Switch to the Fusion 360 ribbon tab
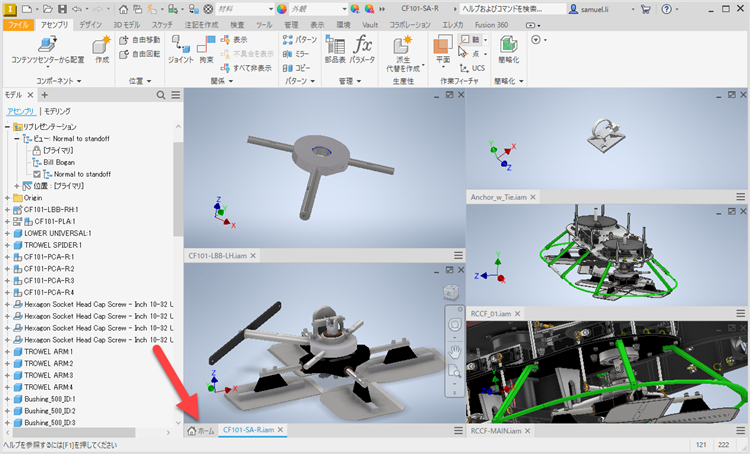The image size is (750, 454). 491,24
